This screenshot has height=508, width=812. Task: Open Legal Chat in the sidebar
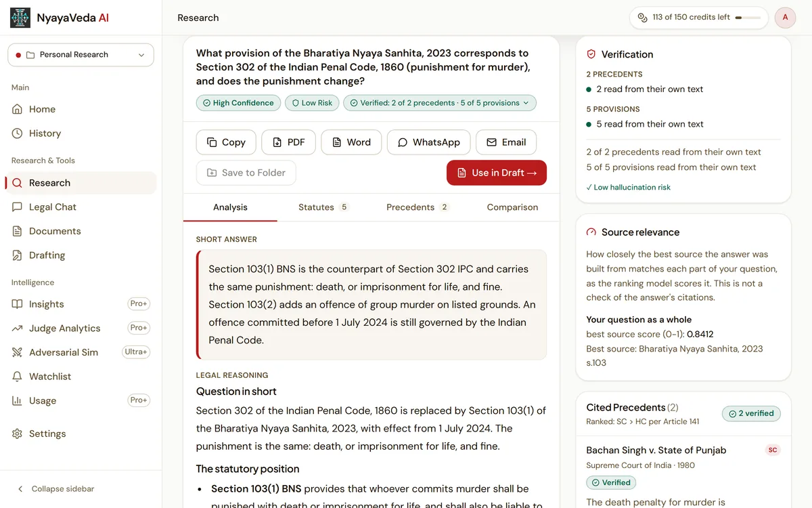(x=81, y=207)
